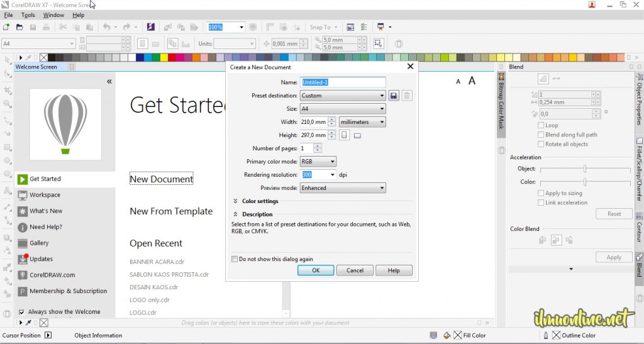Image resolution: width=644 pixels, height=344 pixels.
Task: Open the Welcome Screen toolbar icon
Action: pos(350,27)
